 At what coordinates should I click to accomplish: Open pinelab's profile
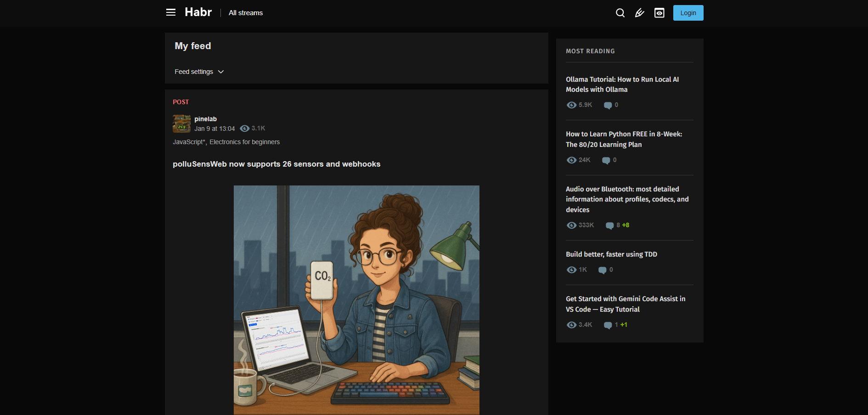205,119
